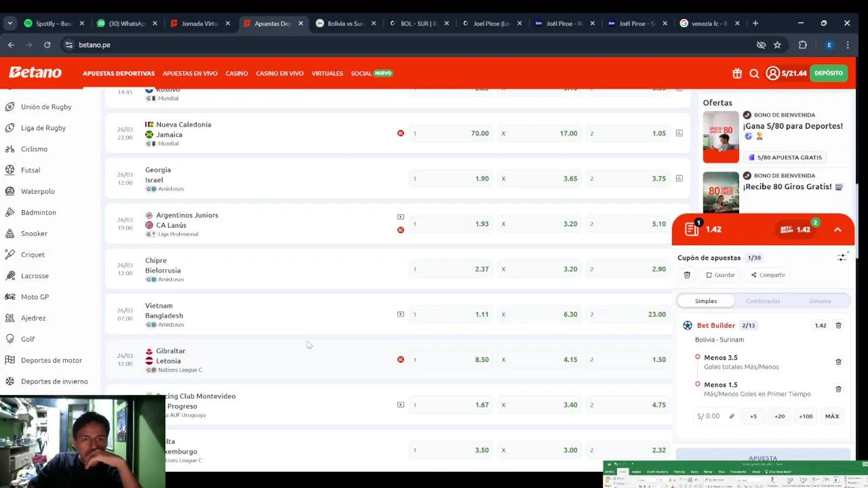Set stake to MÁX

[x=832, y=416]
